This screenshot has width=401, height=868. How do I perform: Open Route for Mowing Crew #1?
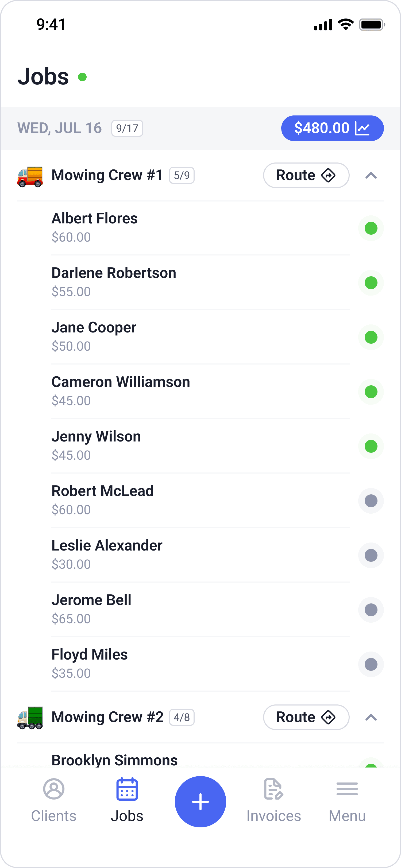(x=306, y=176)
